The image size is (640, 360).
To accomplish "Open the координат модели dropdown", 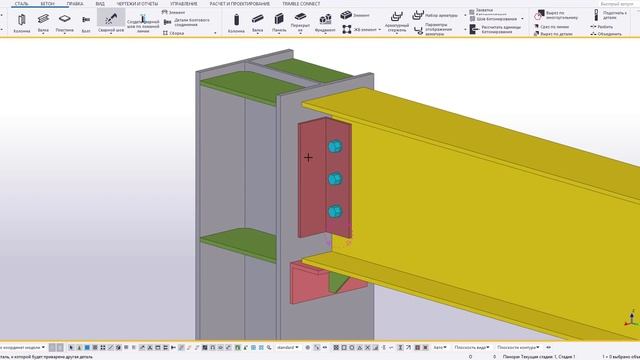I will 22,347.
